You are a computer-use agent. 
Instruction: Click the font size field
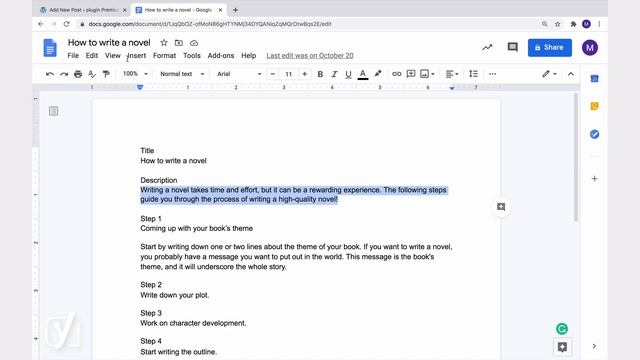coord(289,74)
